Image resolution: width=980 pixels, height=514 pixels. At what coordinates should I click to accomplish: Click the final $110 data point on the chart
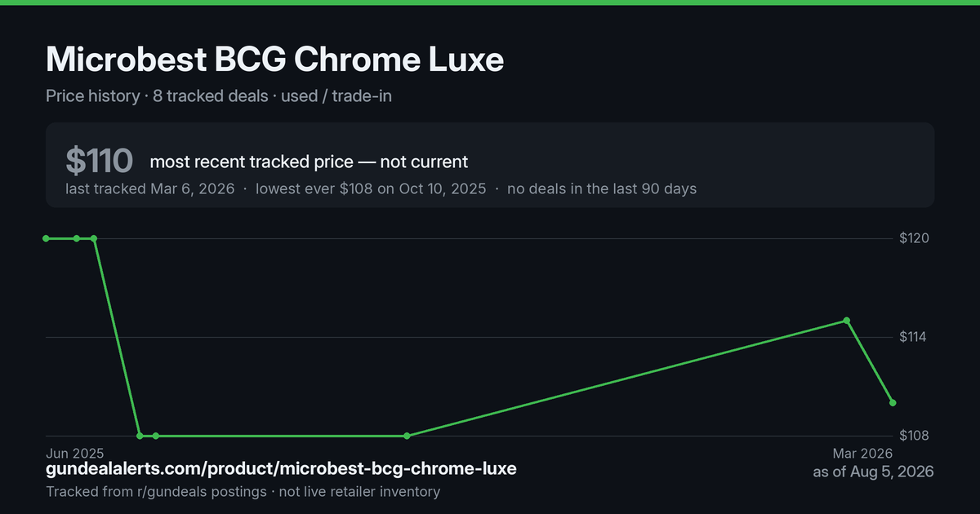[x=893, y=403]
